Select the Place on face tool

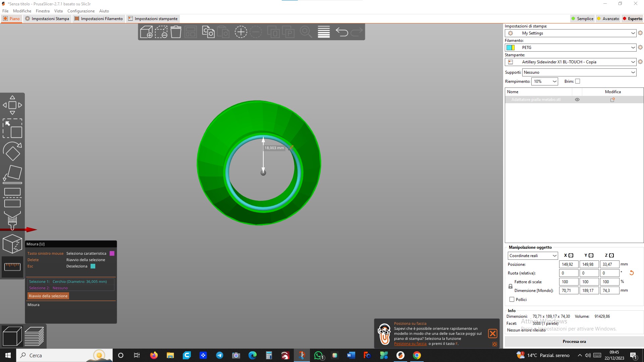12,174
